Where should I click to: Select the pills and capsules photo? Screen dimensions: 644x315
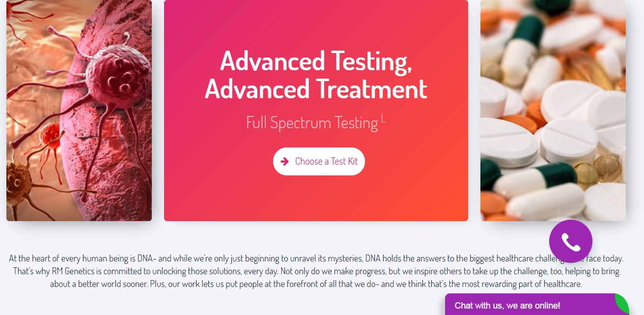[553, 110]
